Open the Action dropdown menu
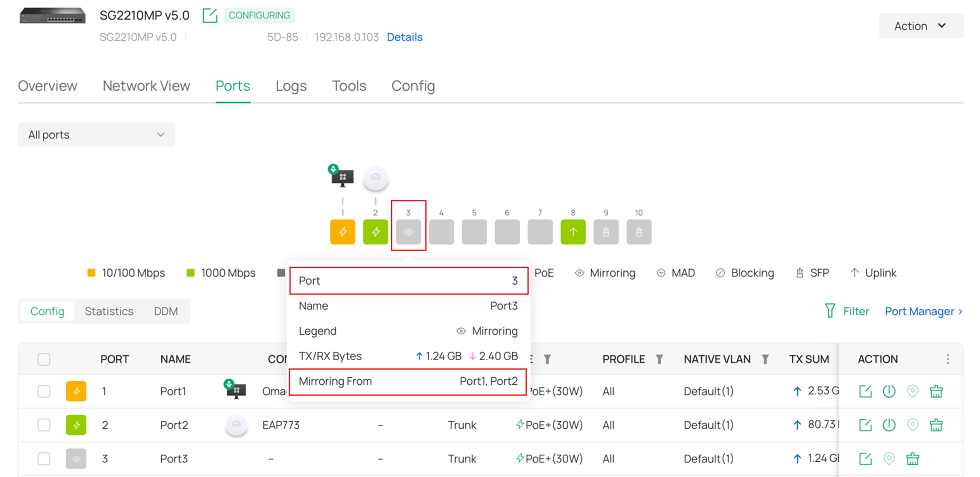Viewport: 980px width, 477px height. point(921,25)
